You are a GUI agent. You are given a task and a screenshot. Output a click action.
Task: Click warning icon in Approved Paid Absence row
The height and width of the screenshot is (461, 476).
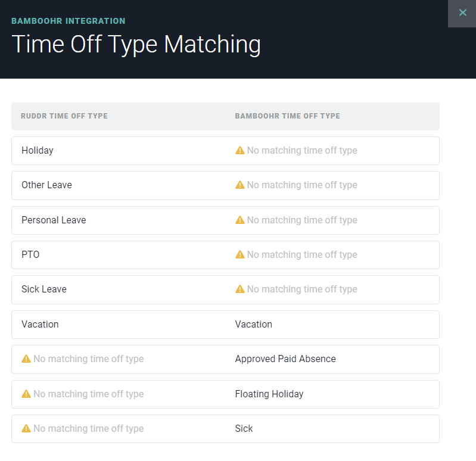click(x=26, y=359)
